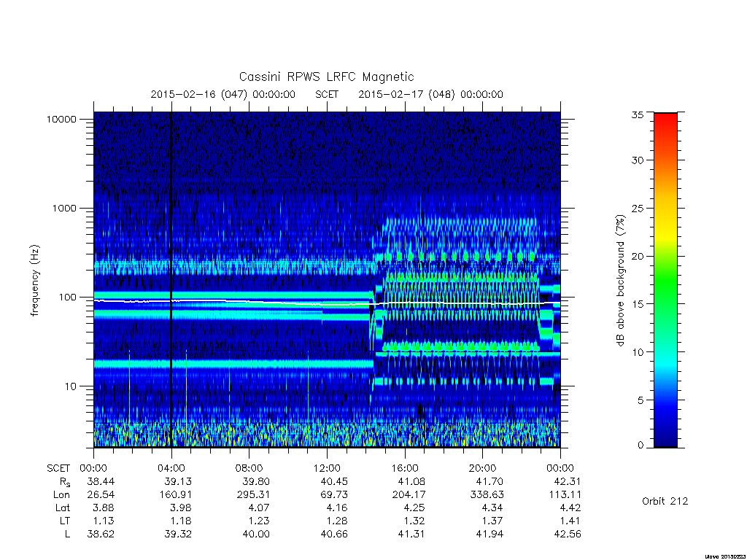This screenshot has width=747, height=560.
Task: Click the '35' color bar tick value
Action: (x=638, y=114)
